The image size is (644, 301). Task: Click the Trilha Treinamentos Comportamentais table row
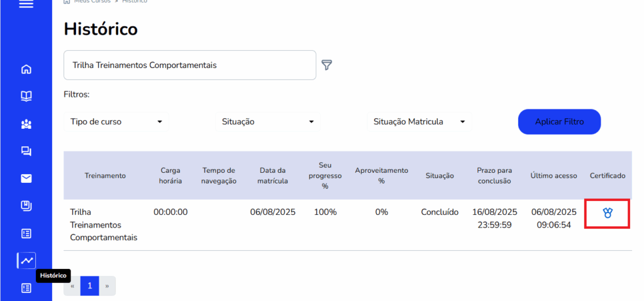pyautogui.click(x=103, y=224)
